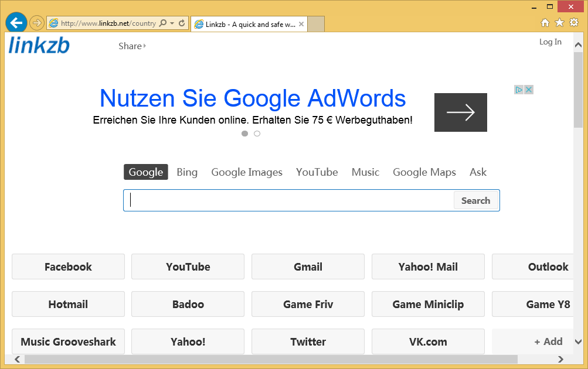Open the browser Home icon
The width and height of the screenshot is (588, 369).
coord(545,23)
